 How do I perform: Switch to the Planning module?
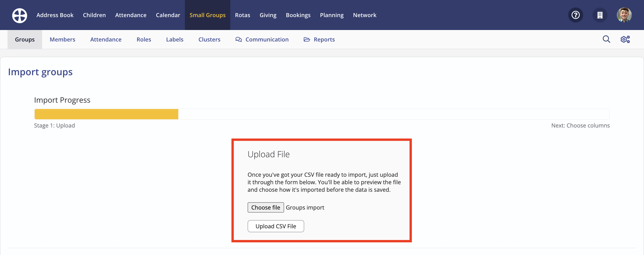pos(332,15)
